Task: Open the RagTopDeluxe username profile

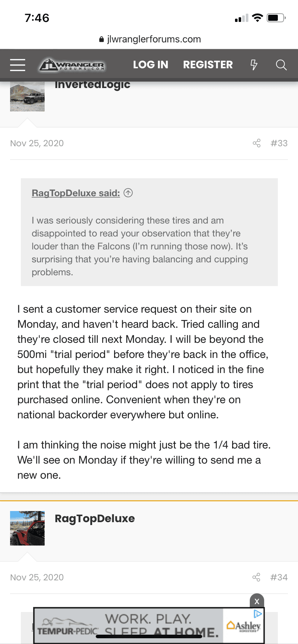Action: (95, 519)
